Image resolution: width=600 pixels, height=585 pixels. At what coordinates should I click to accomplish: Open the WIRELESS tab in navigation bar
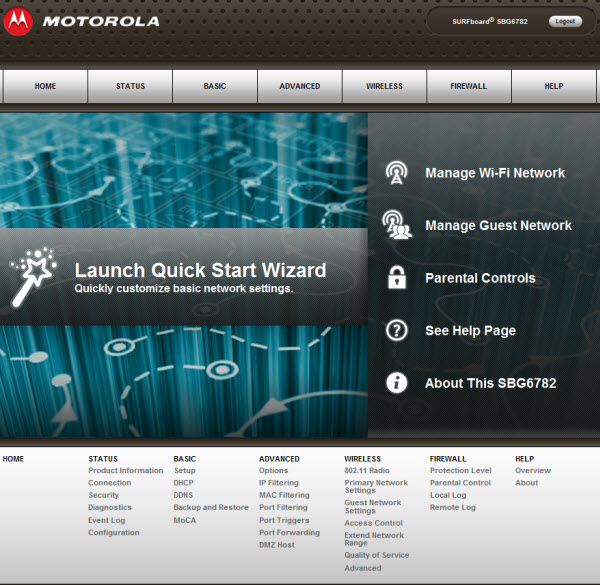(x=384, y=86)
